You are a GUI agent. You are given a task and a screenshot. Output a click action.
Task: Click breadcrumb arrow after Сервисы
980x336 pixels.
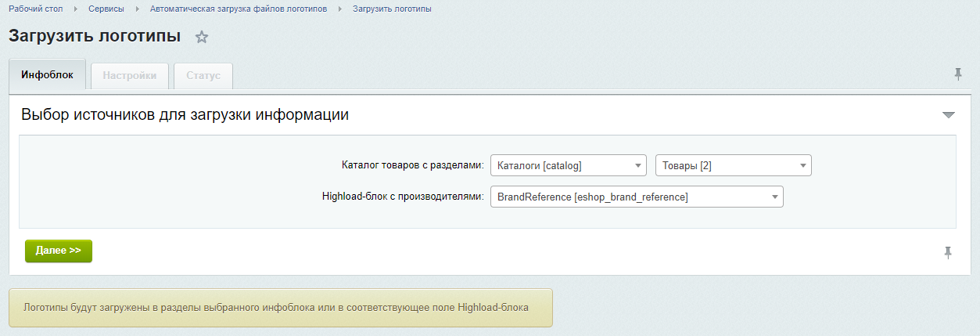(138, 9)
